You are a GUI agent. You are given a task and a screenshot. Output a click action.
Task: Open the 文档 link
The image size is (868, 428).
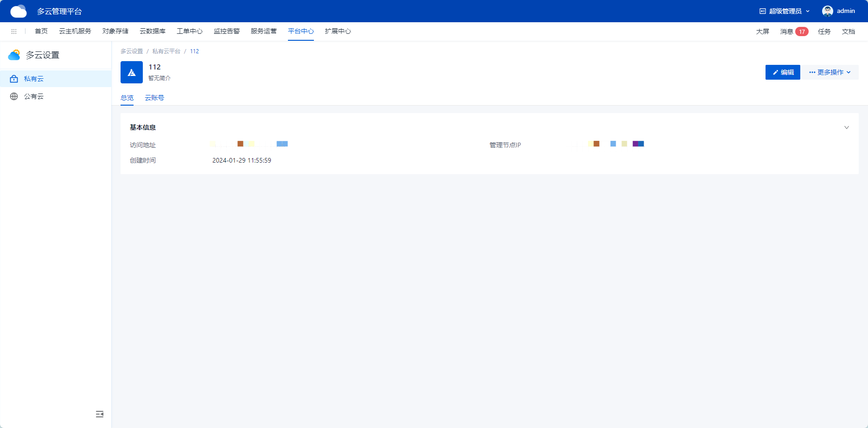click(x=848, y=31)
